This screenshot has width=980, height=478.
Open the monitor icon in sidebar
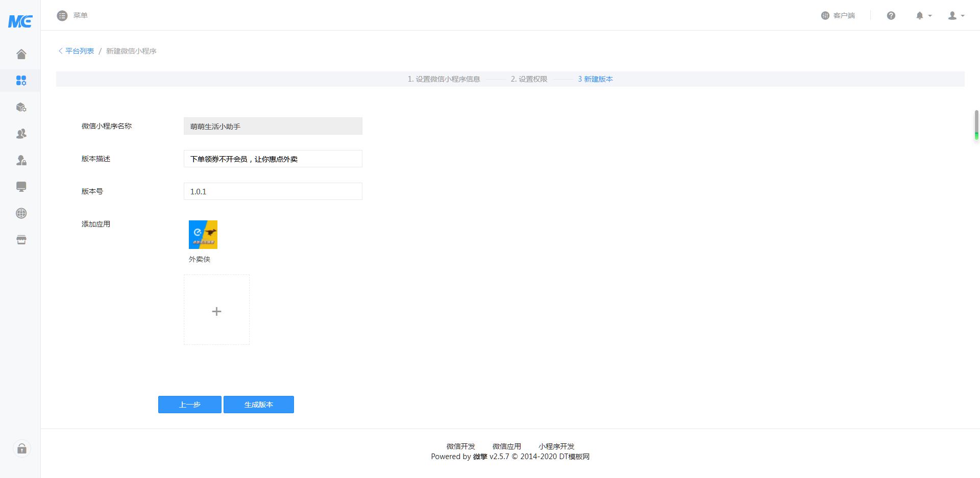coord(21,187)
